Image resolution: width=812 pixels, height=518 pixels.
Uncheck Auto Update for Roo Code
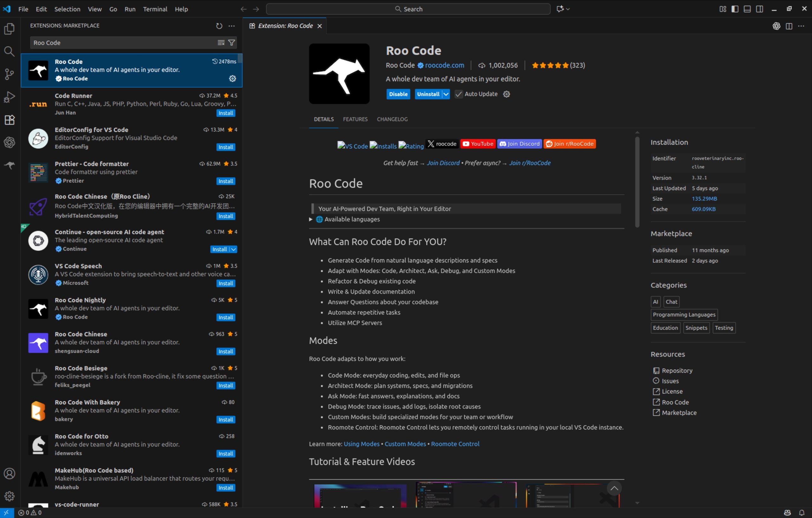point(458,94)
